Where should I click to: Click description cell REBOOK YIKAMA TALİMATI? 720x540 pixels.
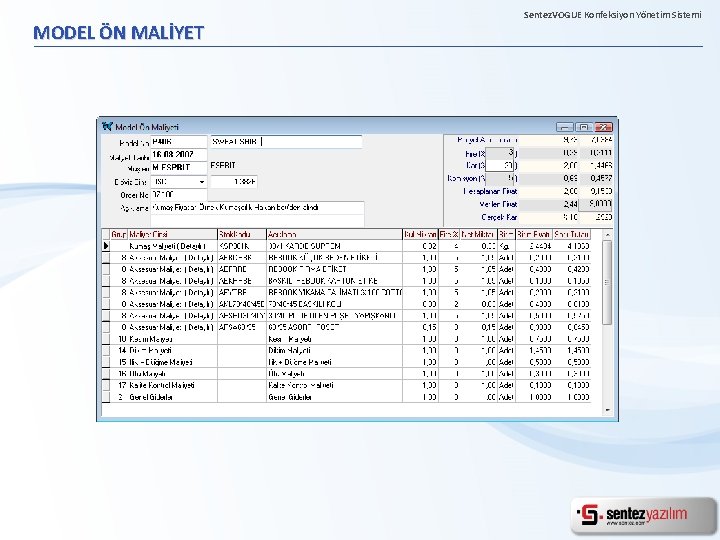click(x=334, y=292)
